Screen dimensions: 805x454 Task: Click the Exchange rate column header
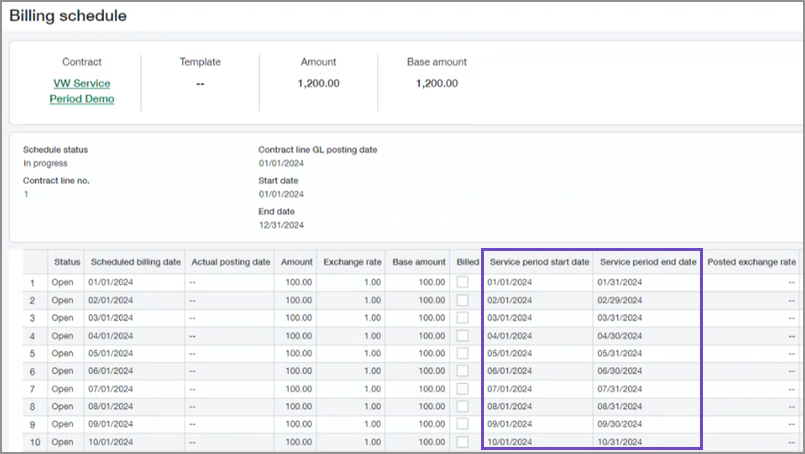351,262
